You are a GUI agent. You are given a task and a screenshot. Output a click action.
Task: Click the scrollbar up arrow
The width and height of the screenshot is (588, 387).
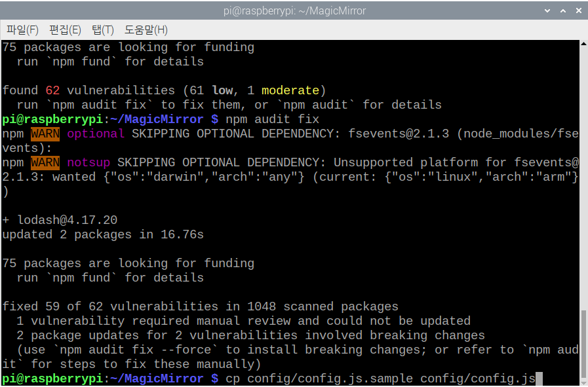[583, 44]
